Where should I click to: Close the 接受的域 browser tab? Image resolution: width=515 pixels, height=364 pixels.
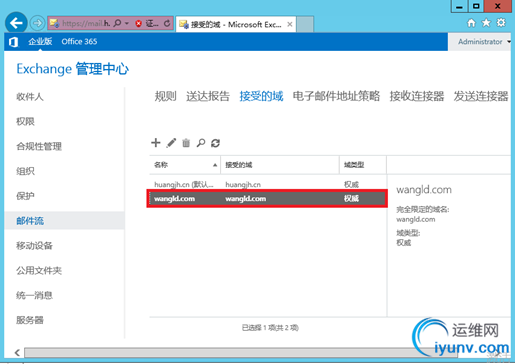tap(290, 24)
